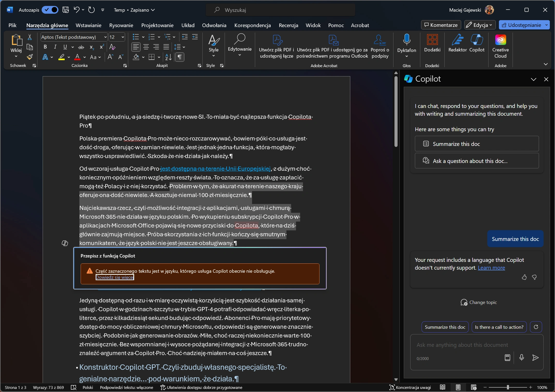
Task: Increase paragraph indent
Action: point(195,37)
